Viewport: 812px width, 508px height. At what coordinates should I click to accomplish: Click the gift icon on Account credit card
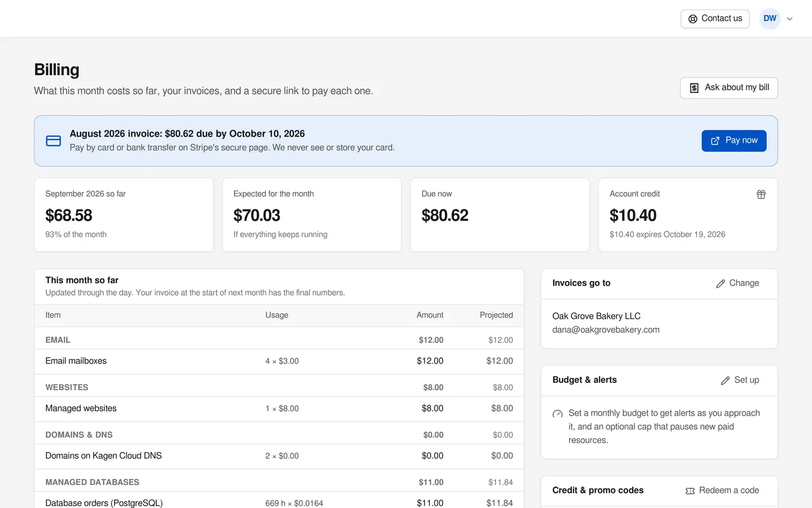click(x=761, y=194)
